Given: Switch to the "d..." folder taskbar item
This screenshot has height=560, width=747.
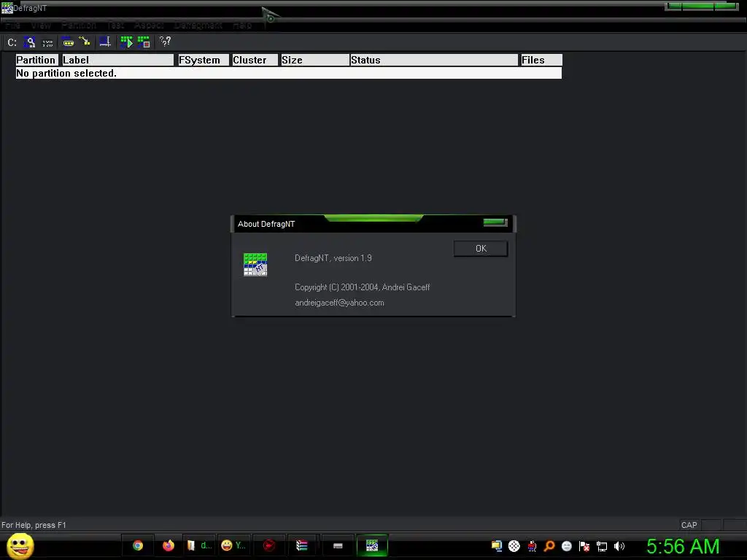Looking at the screenshot, I should coord(199,545).
